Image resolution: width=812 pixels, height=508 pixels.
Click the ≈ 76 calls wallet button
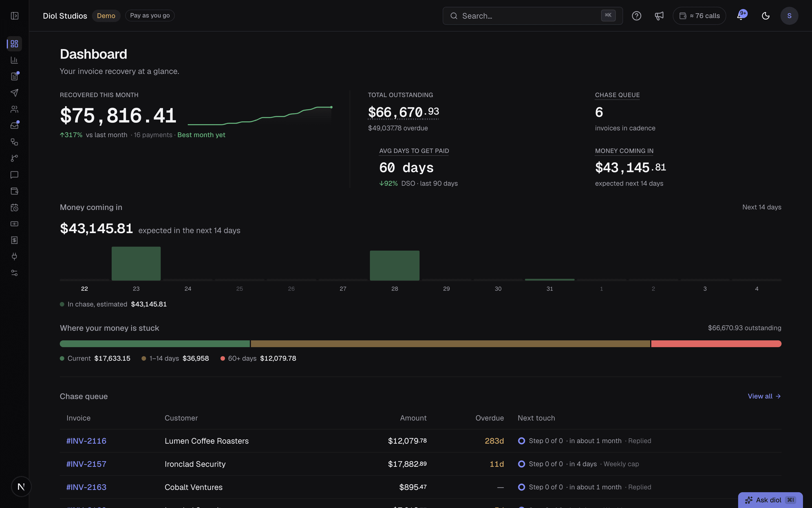(x=699, y=16)
